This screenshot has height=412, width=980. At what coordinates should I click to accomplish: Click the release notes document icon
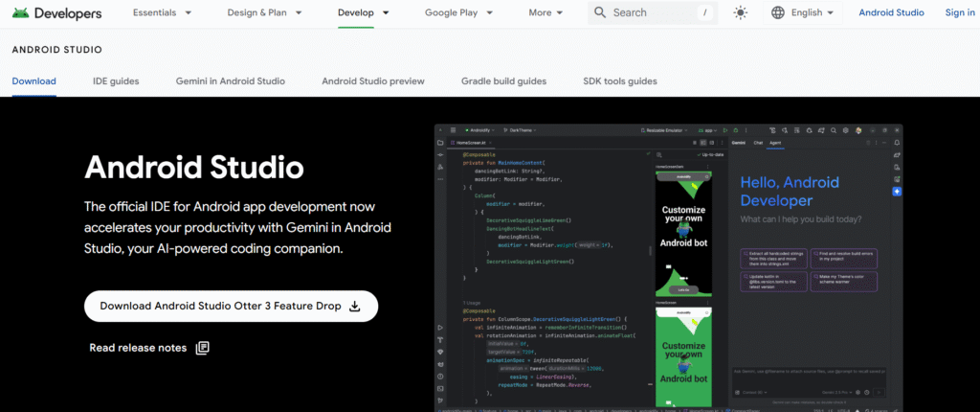[x=202, y=348]
